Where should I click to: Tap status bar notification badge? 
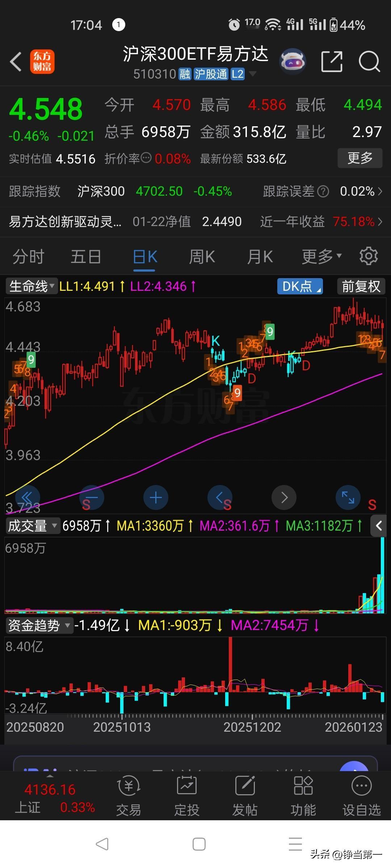click(x=119, y=25)
